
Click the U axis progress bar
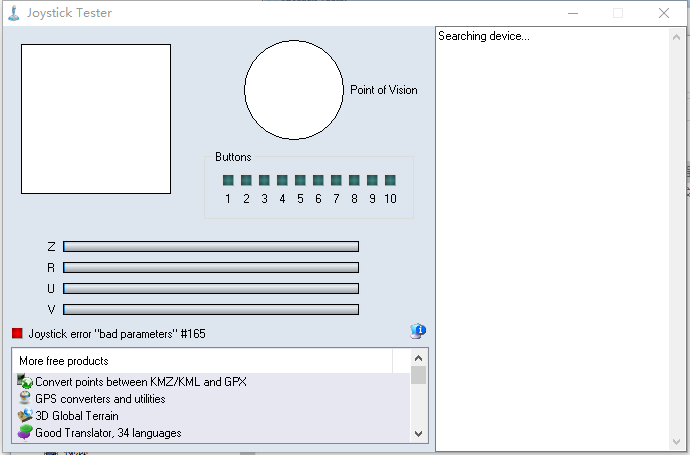211,289
